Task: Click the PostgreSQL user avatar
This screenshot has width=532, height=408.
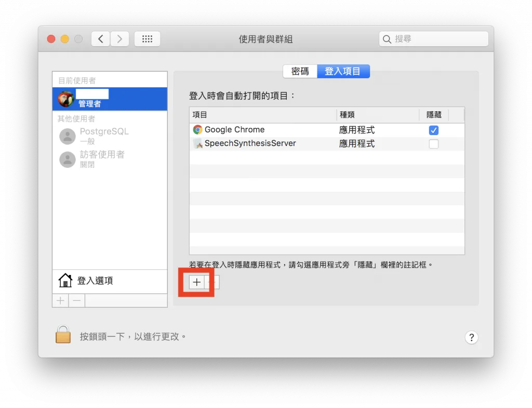Action: [68, 136]
